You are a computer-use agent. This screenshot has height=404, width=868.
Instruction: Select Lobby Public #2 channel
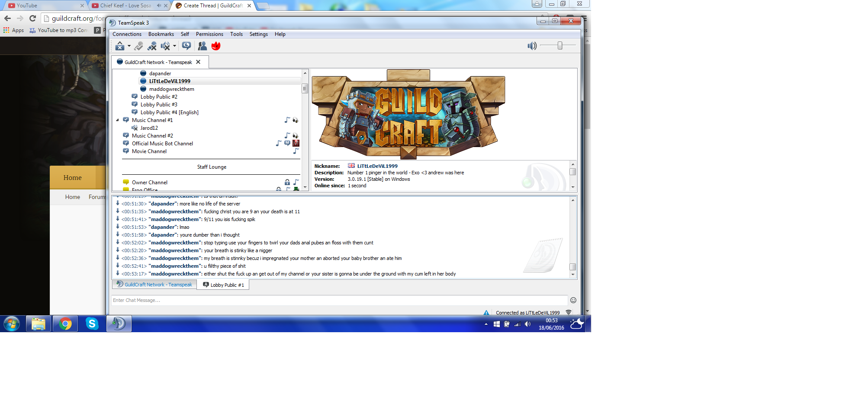159,97
